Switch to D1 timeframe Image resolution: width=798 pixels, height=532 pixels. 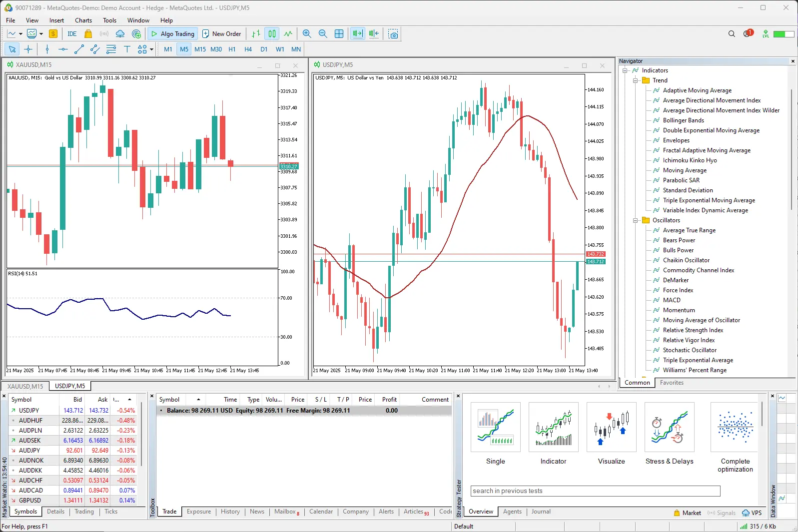[264, 49]
